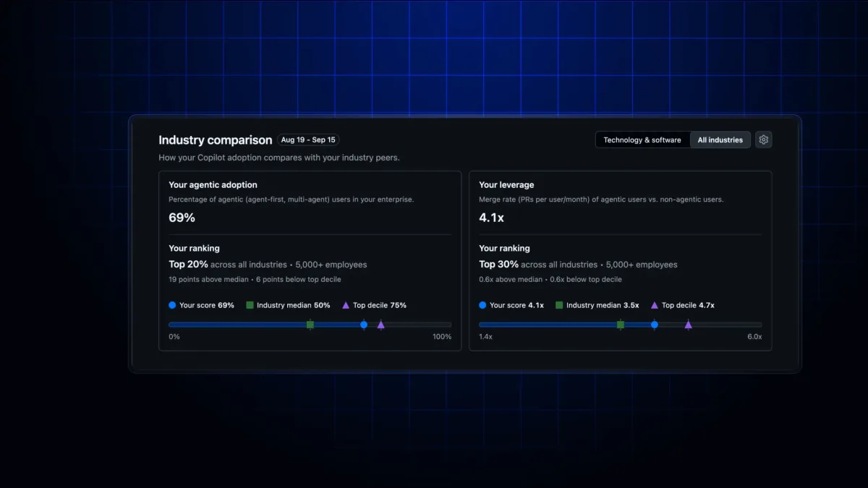Click blue Your score marker on leverage bar
The height and width of the screenshot is (488, 868).
coord(655,325)
